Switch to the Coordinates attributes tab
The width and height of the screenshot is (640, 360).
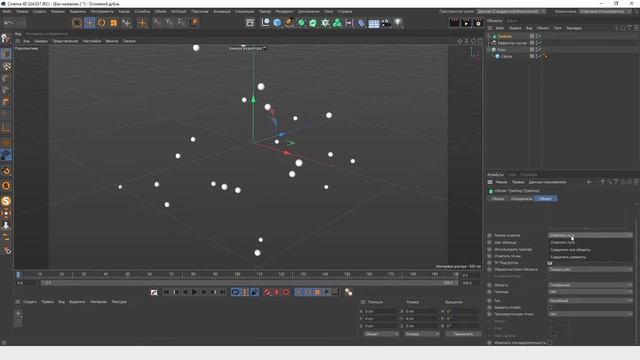[521, 198]
